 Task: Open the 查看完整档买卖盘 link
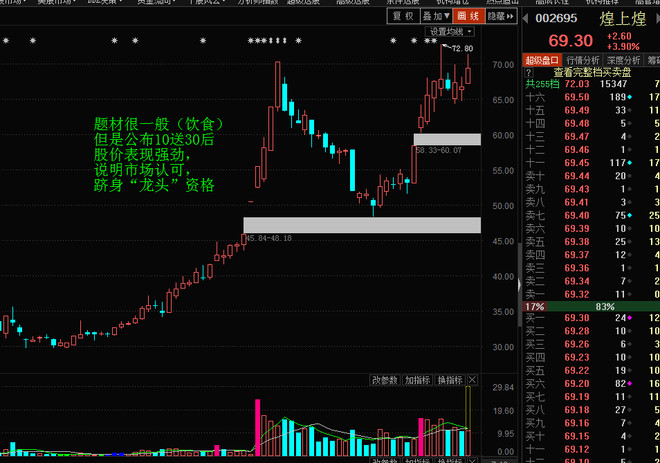pyautogui.click(x=592, y=72)
